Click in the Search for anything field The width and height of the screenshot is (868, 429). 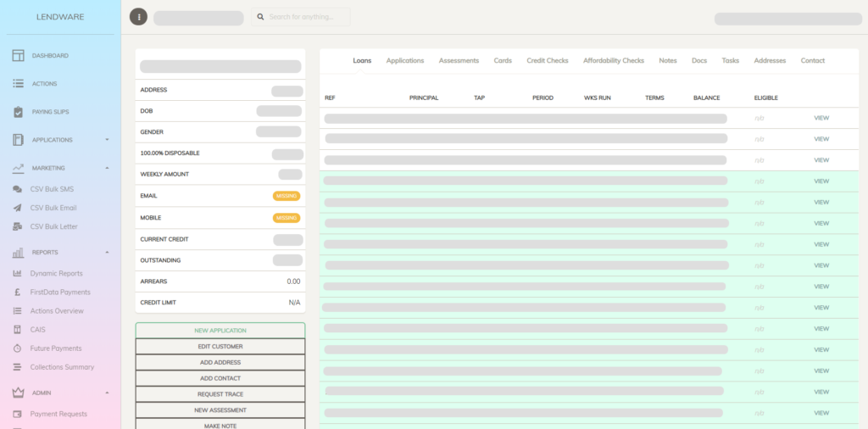pyautogui.click(x=301, y=17)
